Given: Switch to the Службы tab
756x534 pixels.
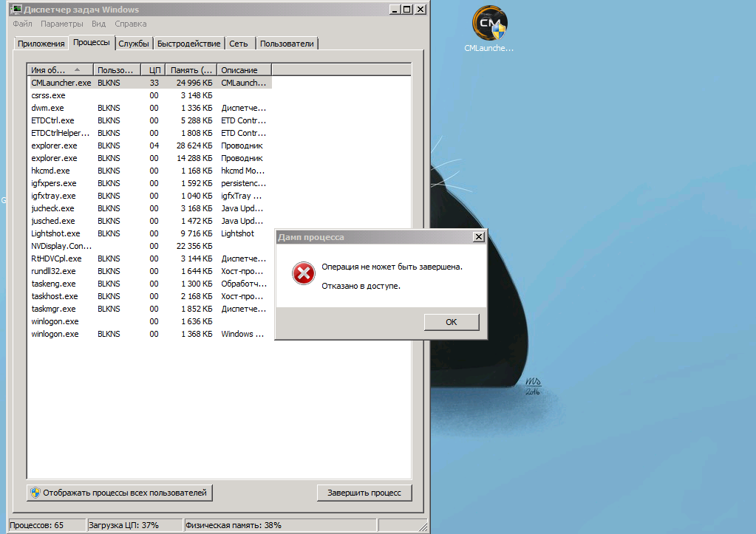Looking at the screenshot, I should coord(134,44).
